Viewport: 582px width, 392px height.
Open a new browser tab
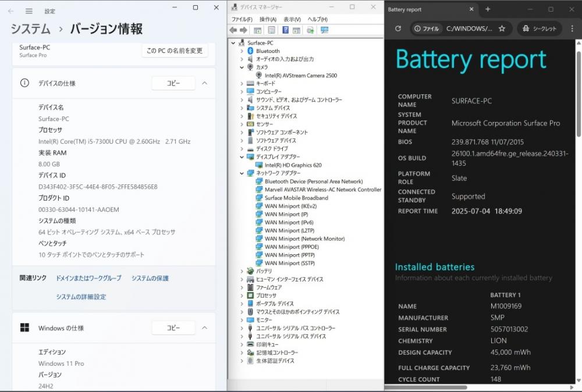488,9
